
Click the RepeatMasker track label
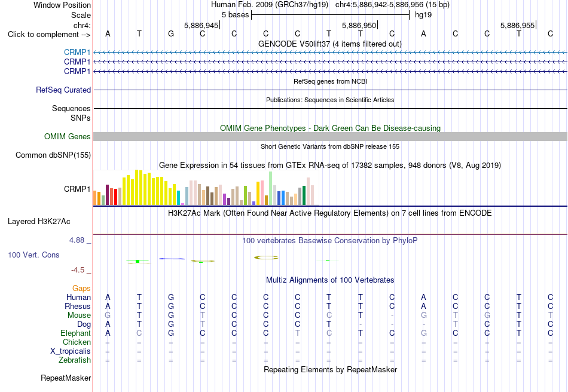[66, 378]
